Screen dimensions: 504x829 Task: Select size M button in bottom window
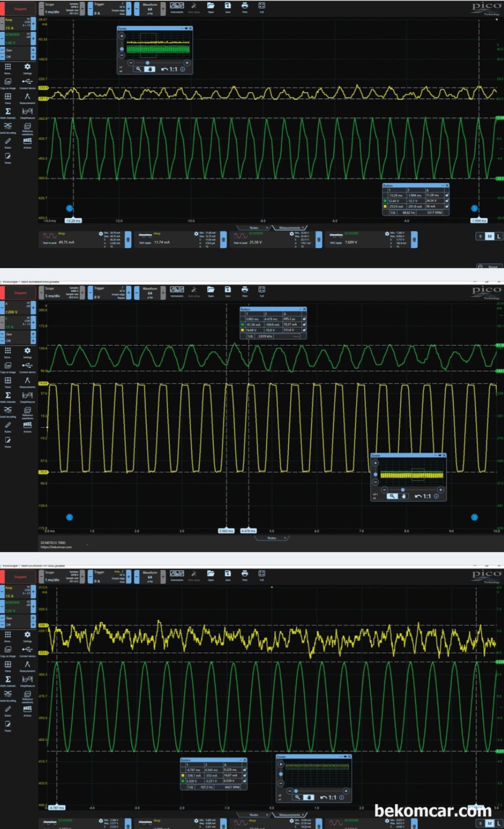[x=490, y=823]
